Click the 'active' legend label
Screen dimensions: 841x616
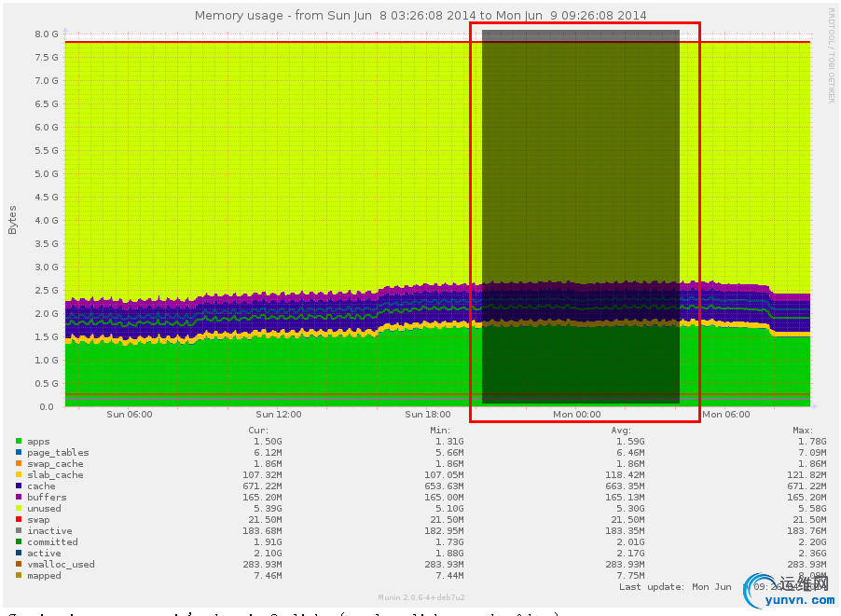[x=44, y=554]
